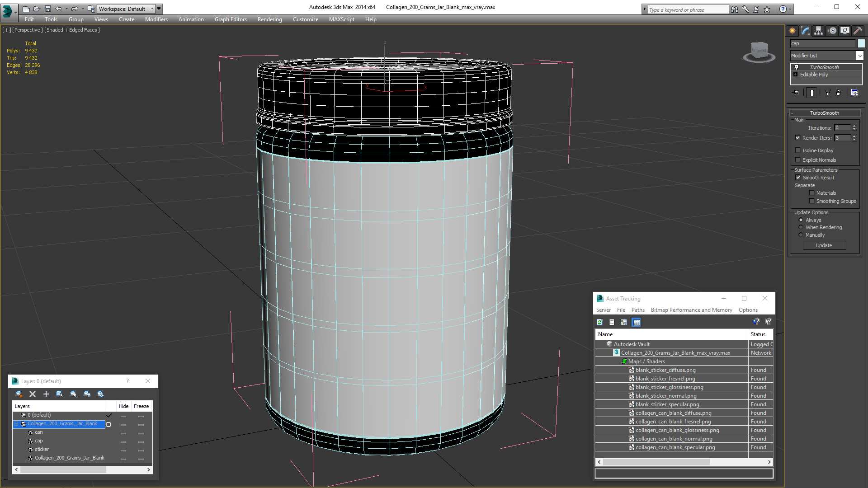
Task: Toggle Show End Result icon
Action: click(x=812, y=93)
